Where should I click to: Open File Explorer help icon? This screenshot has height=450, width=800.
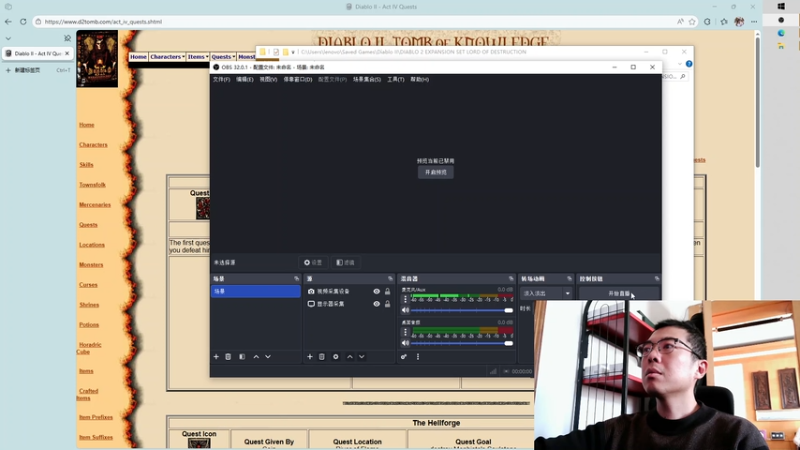point(689,64)
